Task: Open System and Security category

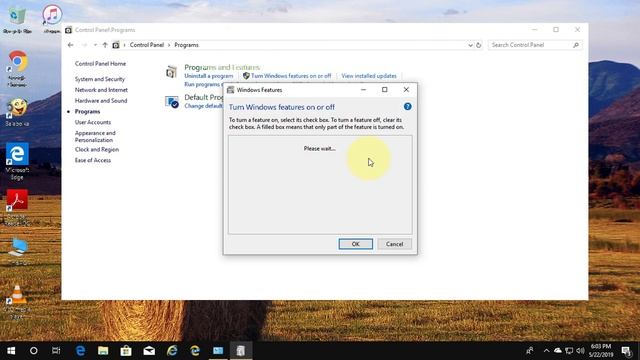Action: (100, 79)
